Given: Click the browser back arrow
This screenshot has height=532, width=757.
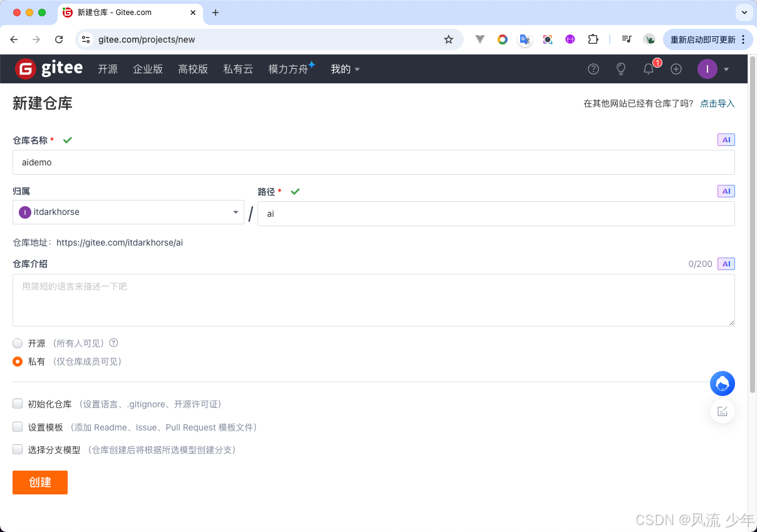Looking at the screenshot, I should [x=14, y=39].
